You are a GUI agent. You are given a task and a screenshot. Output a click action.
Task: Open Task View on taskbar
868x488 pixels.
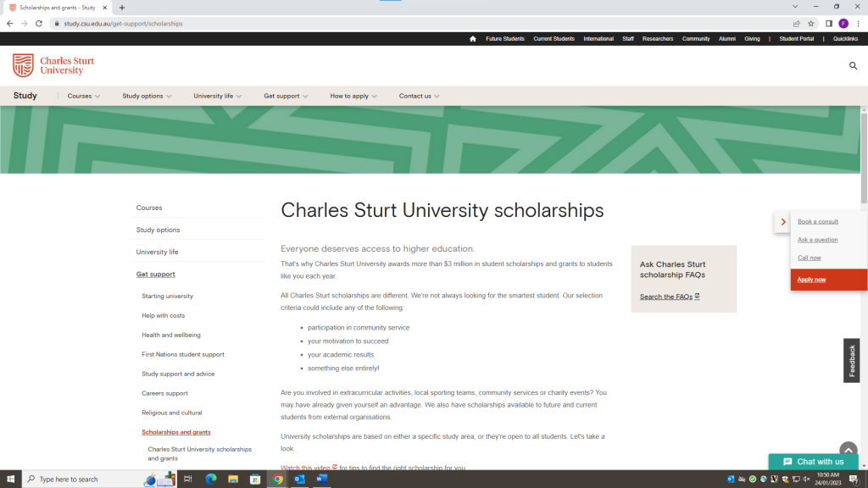(188, 480)
